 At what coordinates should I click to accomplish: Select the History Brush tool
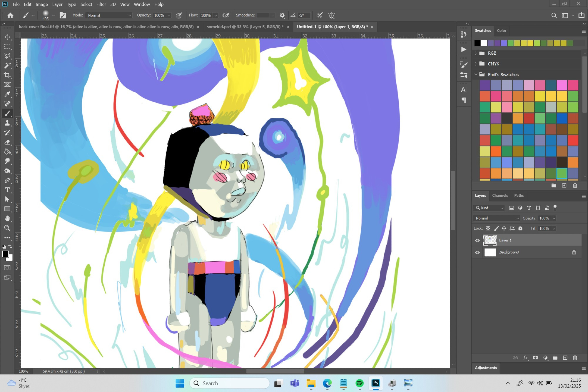(7, 133)
